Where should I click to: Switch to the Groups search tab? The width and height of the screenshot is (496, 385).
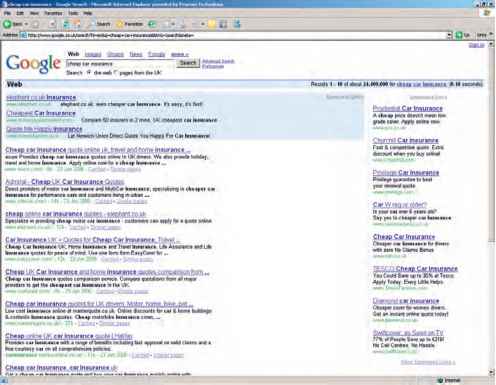click(x=115, y=54)
